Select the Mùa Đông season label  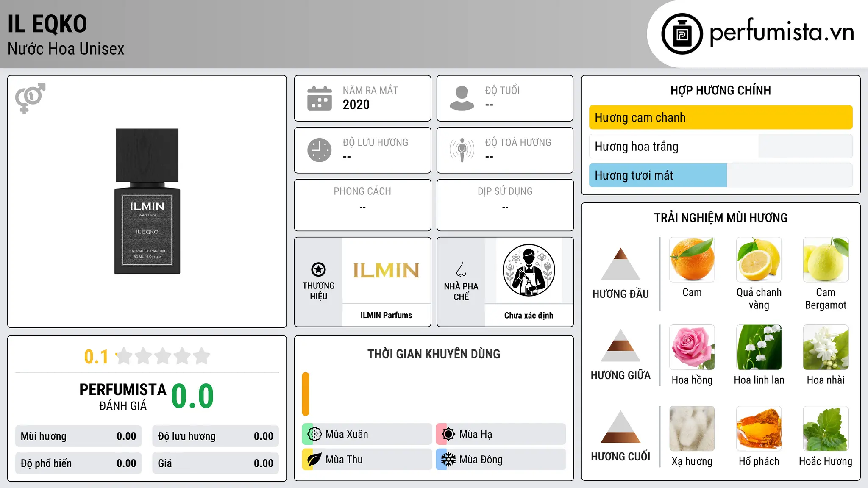(481, 460)
